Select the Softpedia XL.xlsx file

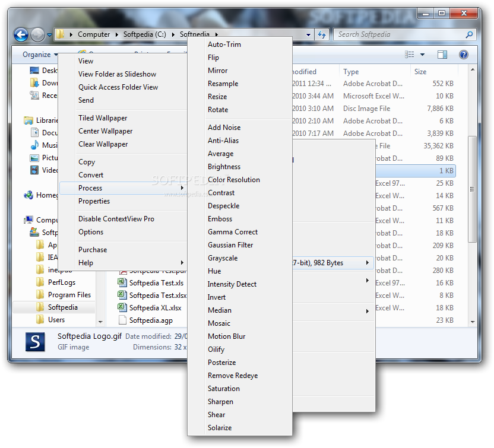[150, 307]
